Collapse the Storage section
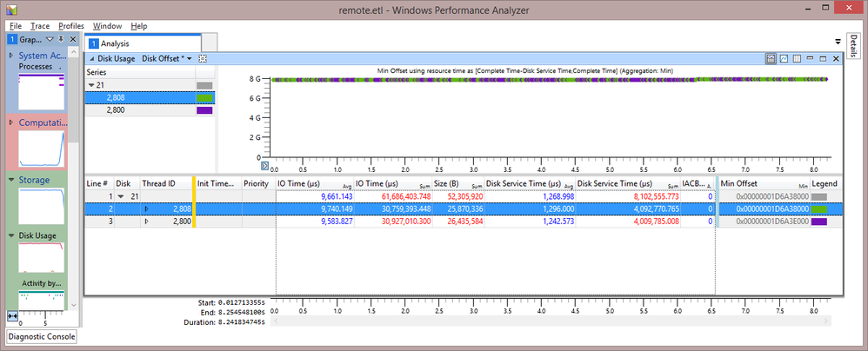The width and height of the screenshot is (868, 351). pyautogui.click(x=10, y=180)
